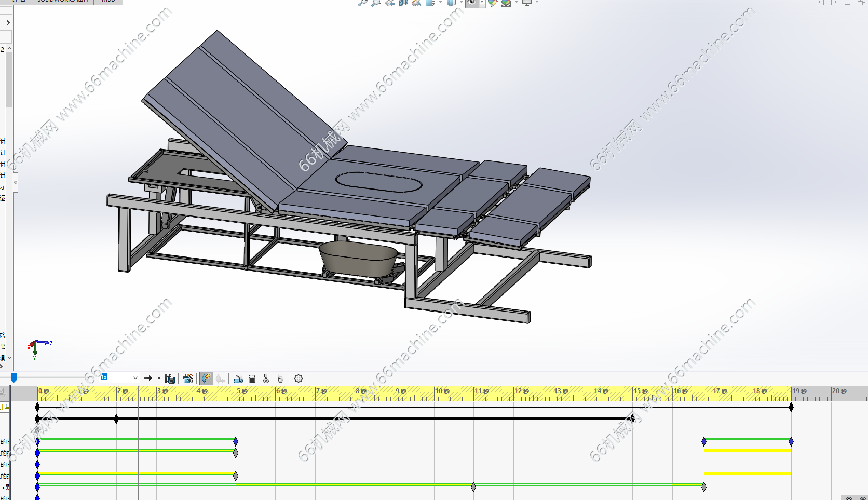The height and width of the screenshot is (500, 868).
Task: Open the Animation Wizard
Action: 188,379
